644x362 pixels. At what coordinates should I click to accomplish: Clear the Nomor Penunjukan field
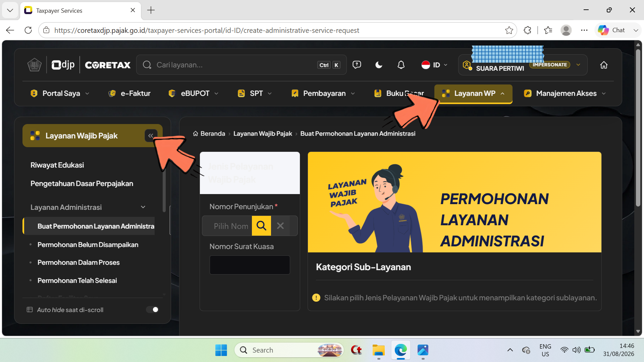pos(280,226)
